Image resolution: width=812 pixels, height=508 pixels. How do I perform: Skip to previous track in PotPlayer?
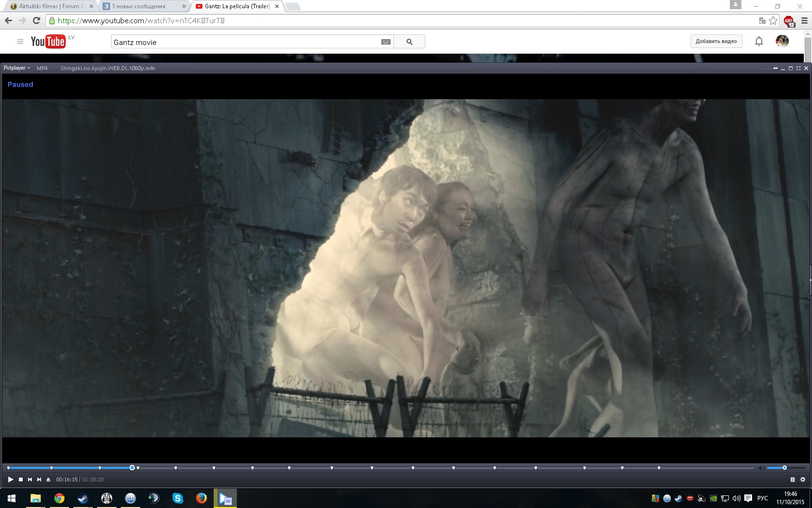click(x=30, y=479)
